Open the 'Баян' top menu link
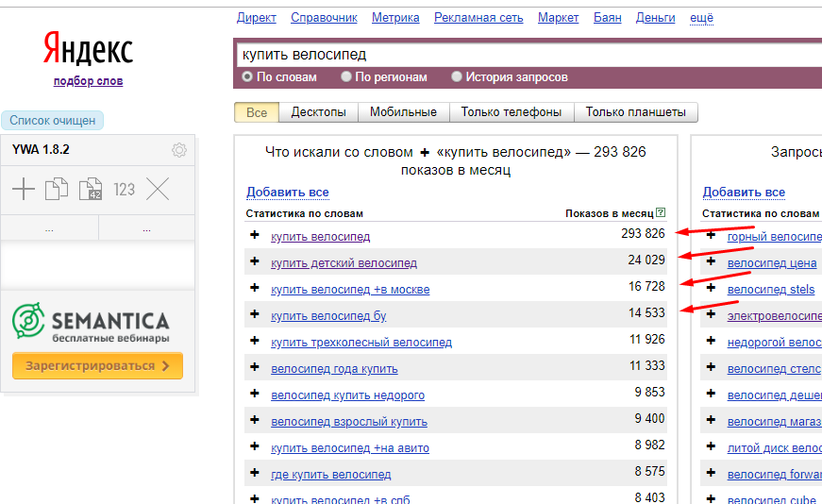The image size is (822, 504). tap(608, 18)
